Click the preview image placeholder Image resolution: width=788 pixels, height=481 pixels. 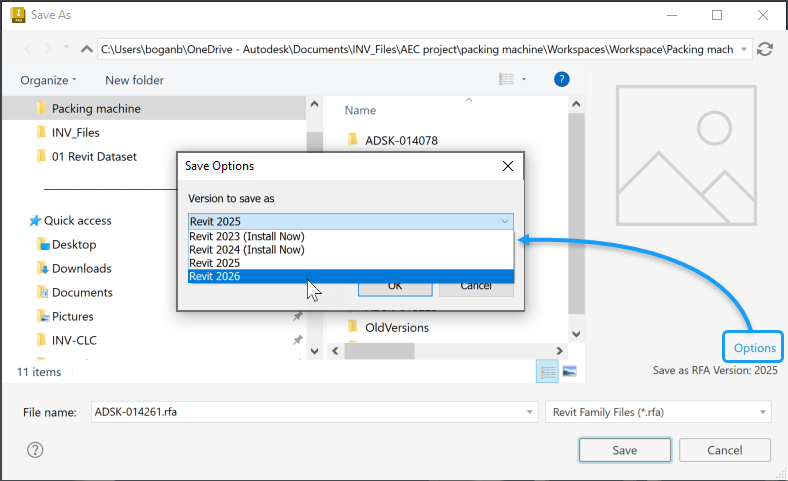pyautogui.click(x=686, y=155)
